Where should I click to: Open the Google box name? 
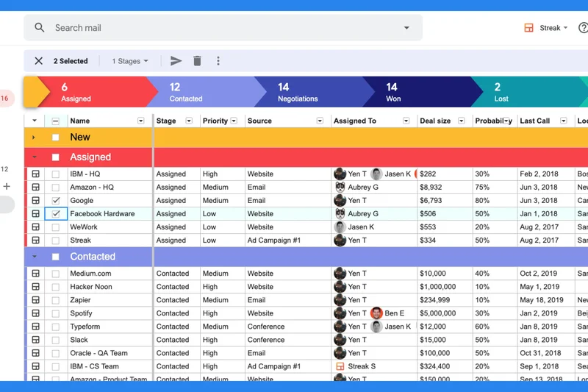pyautogui.click(x=82, y=200)
